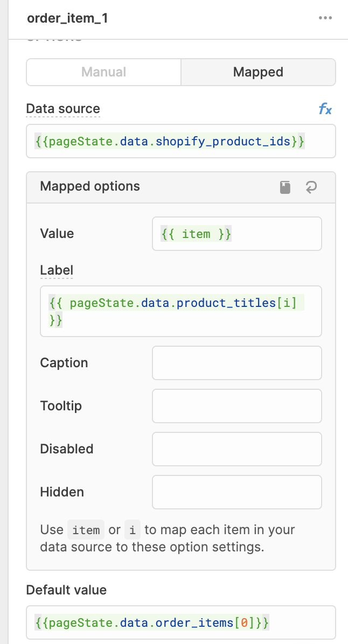
Task: Switch options mode to Manual
Action: pyautogui.click(x=103, y=72)
